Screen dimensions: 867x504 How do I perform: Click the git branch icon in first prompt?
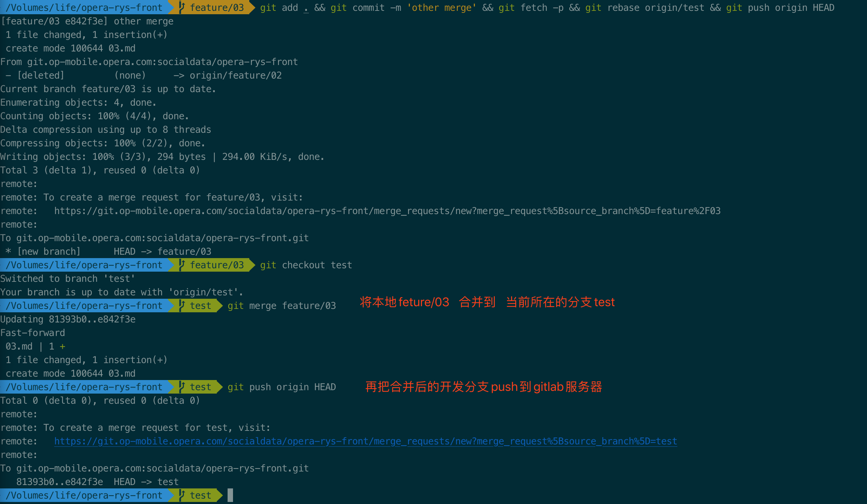(182, 7)
